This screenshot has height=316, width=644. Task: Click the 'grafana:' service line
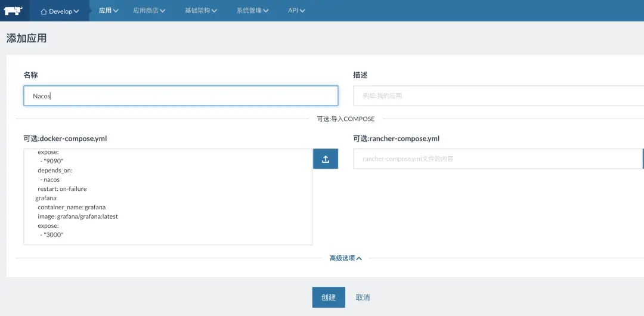(47, 198)
